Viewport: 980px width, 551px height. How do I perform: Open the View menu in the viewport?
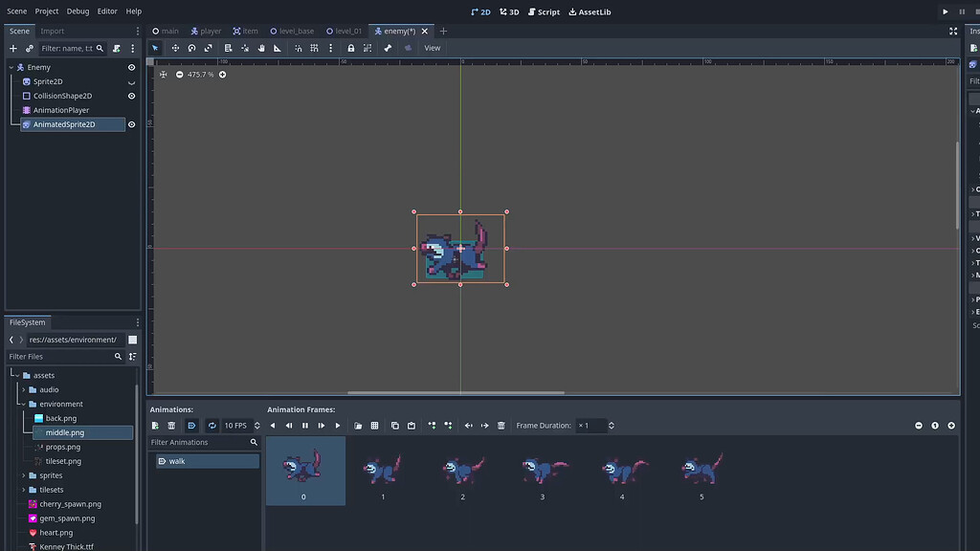pos(432,47)
